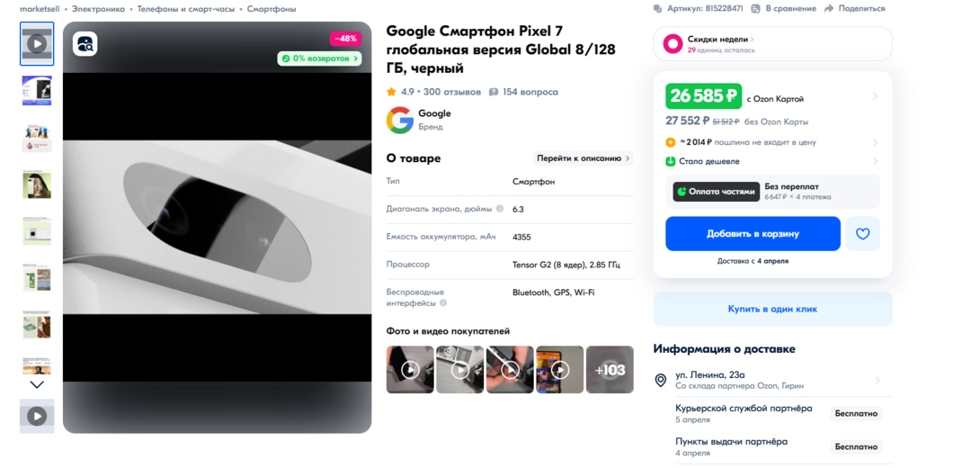Expand thumbnail list with down chevron
The image size is (980, 468).
coord(37,384)
